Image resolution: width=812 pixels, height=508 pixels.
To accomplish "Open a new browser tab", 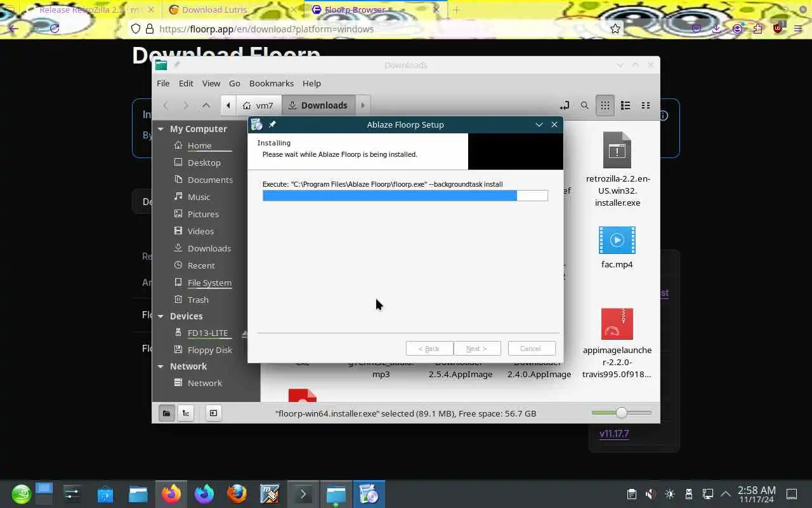I will pos(456,10).
